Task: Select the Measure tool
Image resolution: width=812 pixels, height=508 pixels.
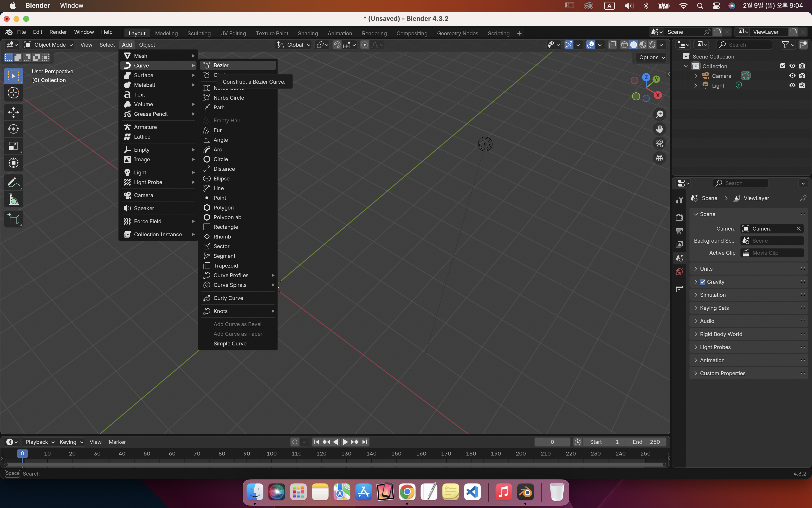Action: [x=14, y=200]
